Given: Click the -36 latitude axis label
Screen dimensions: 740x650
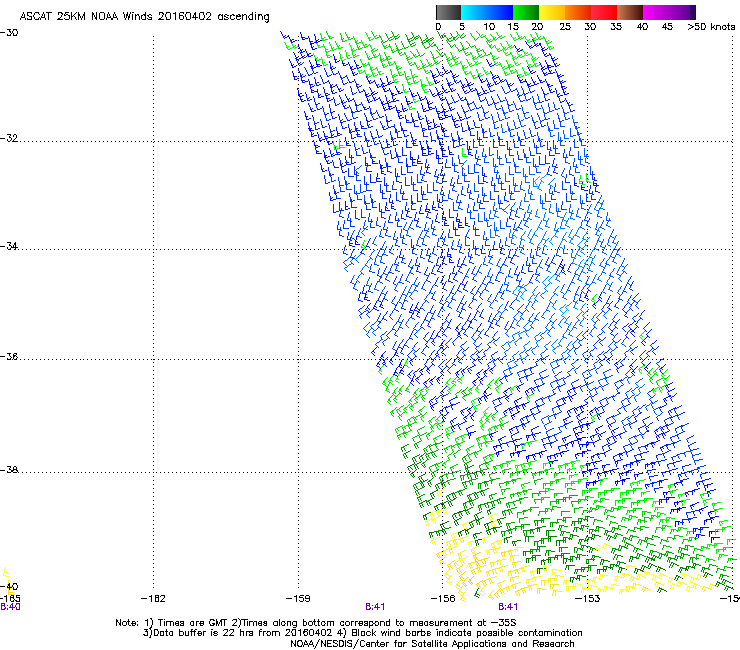Looking at the screenshot, I should coord(9,356).
